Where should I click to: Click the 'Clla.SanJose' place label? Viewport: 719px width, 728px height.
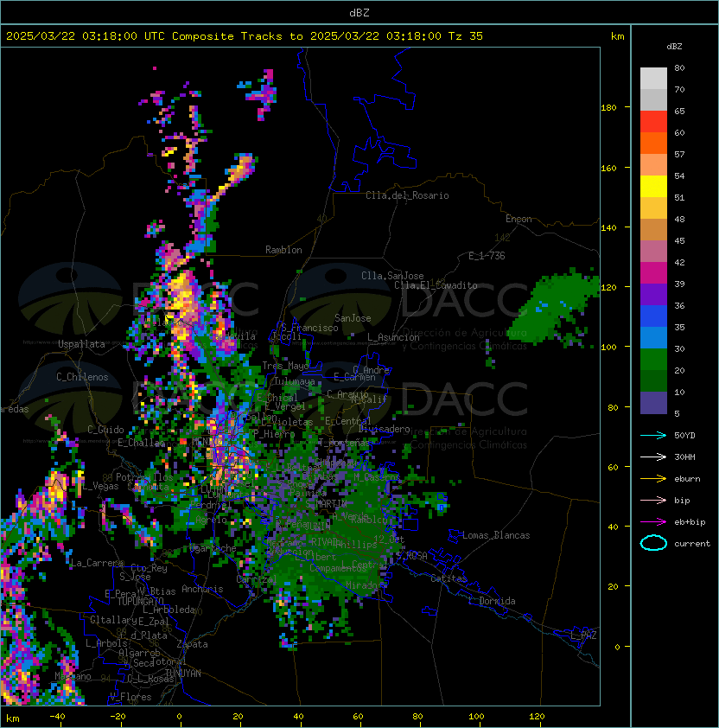[392, 276]
